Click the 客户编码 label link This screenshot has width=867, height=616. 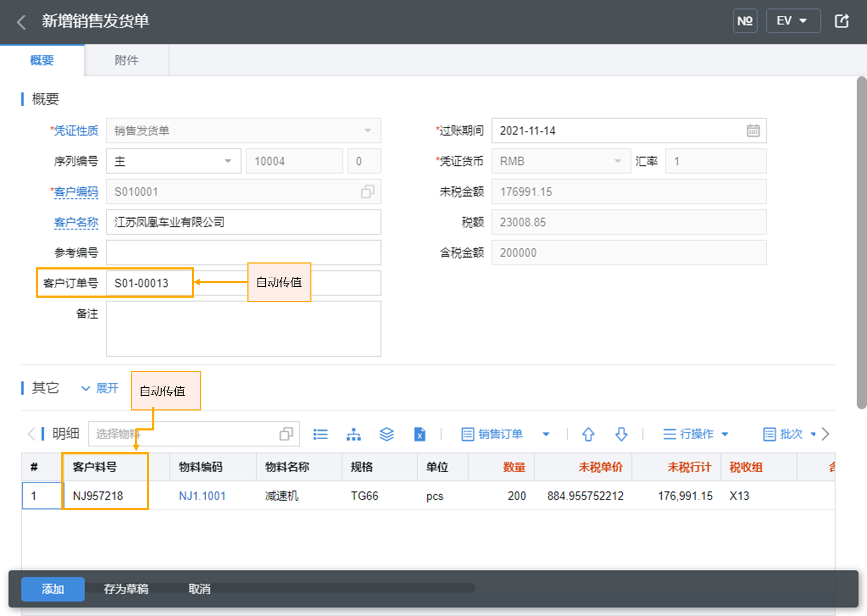click(x=76, y=192)
